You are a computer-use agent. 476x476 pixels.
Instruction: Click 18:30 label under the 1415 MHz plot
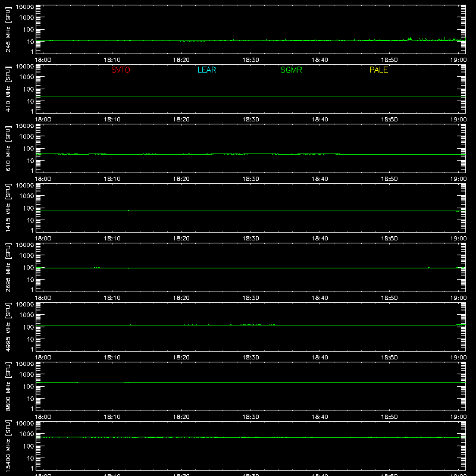click(250, 239)
